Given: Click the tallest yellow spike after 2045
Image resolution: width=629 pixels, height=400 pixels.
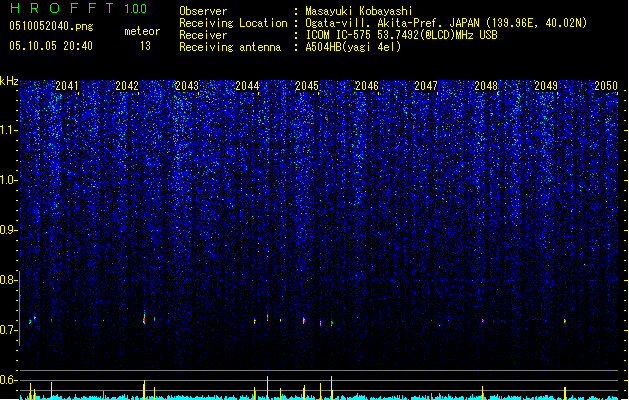Looking at the screenshot, I should tap(331, 388).
